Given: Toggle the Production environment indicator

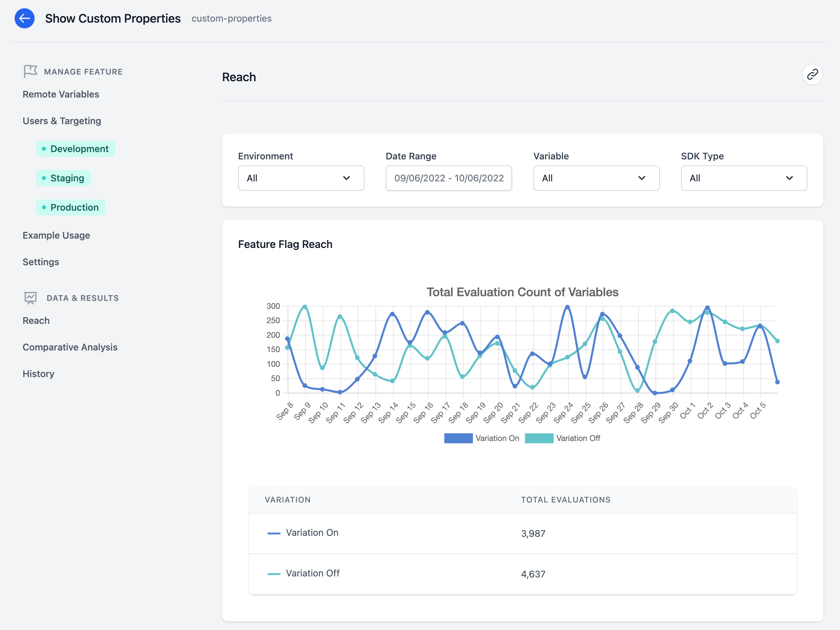Looking at the screenshot, I should [x=70, y=207].
